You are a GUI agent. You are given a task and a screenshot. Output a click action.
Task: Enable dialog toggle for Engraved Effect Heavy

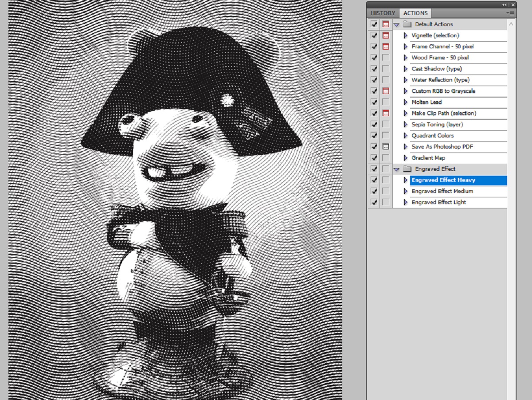(x=386, y=180)
